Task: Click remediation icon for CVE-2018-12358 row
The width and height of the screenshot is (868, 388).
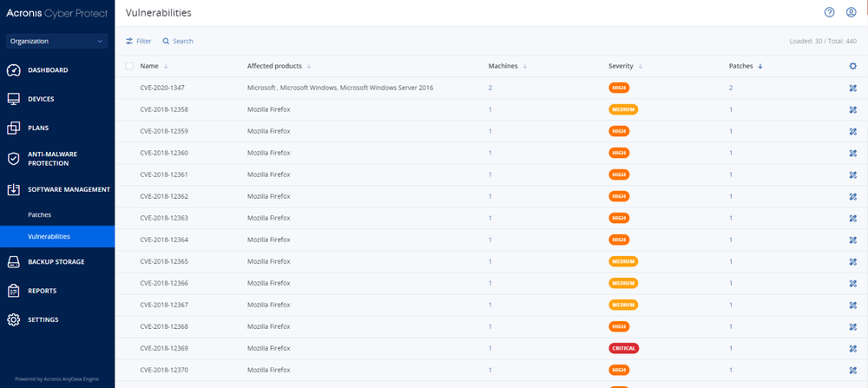Action: point(852,109)
